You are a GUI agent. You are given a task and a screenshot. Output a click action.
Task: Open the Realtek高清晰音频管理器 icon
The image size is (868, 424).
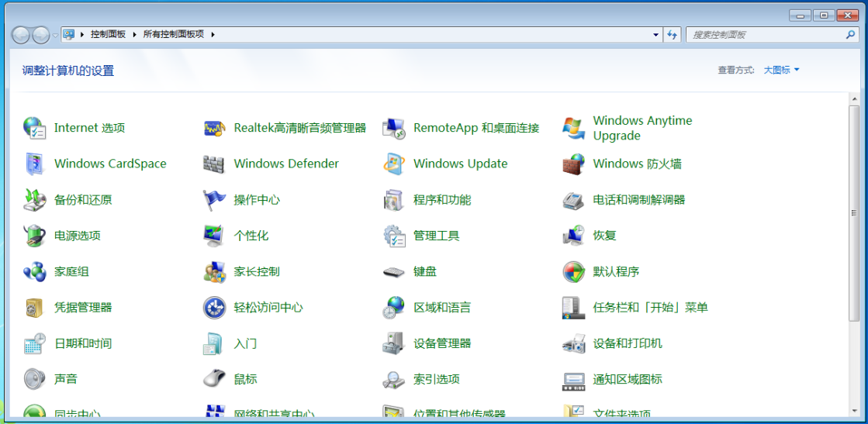coord(214,128)
